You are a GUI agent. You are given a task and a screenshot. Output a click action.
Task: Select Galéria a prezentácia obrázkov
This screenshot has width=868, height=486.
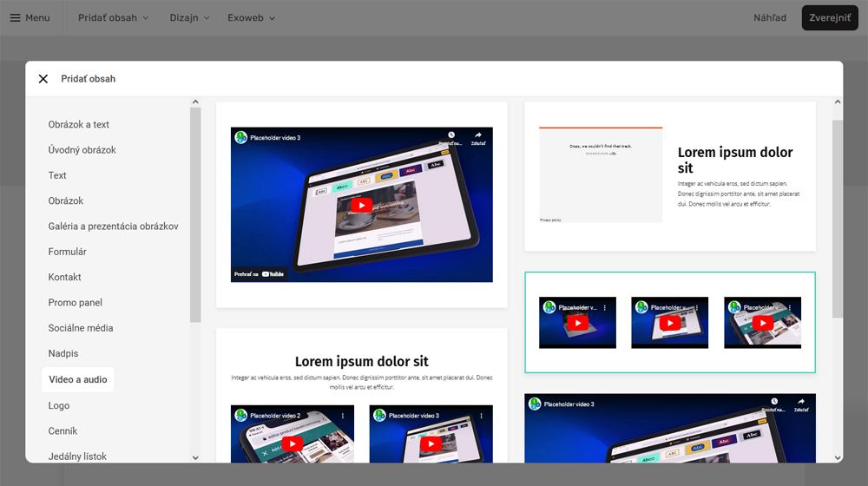click(x=113, y=227)
